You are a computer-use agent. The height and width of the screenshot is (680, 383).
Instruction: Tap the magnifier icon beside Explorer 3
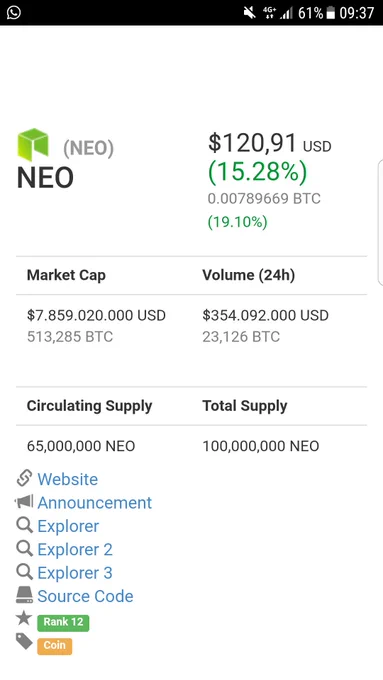tap(24, 572)
